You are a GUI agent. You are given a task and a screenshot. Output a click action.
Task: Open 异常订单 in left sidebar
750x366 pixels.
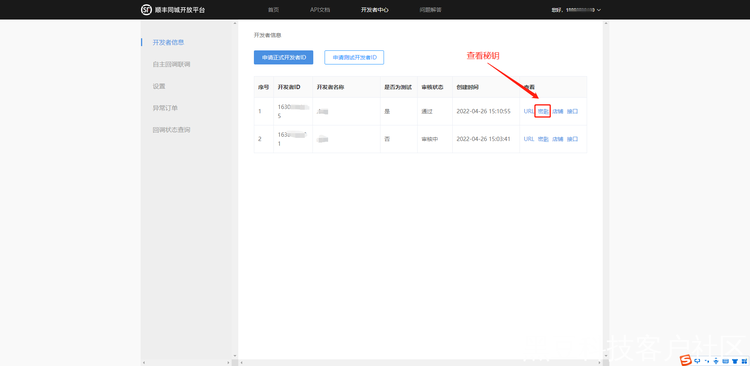pyautogui.click(x=165, y=108)
